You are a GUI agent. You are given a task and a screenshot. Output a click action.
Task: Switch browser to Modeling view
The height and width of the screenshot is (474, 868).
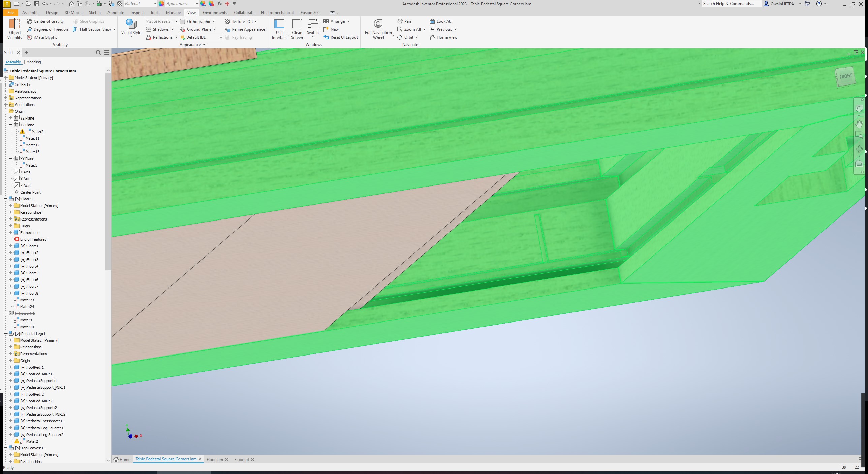[x=34, y=62]
